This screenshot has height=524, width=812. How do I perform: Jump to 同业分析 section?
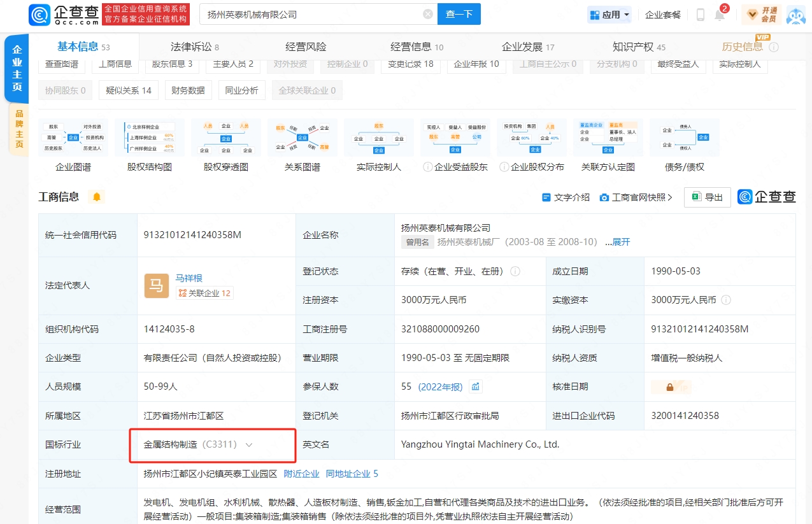pos(241,90)
